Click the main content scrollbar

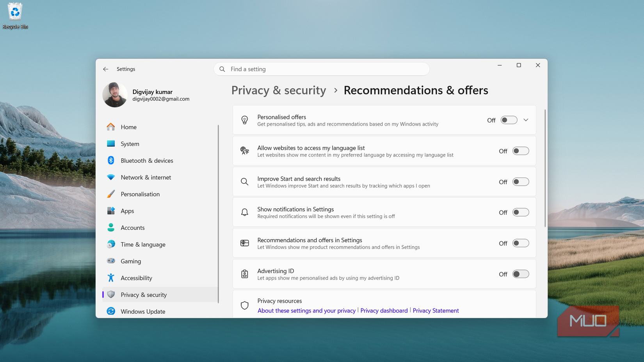click(545, 168)
